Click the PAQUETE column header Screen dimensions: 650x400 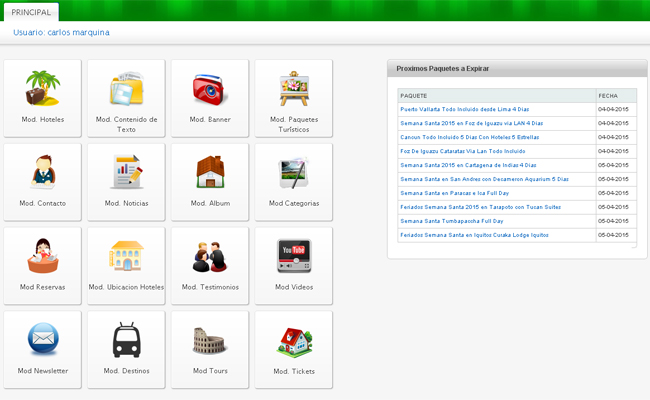click(414, 95)
